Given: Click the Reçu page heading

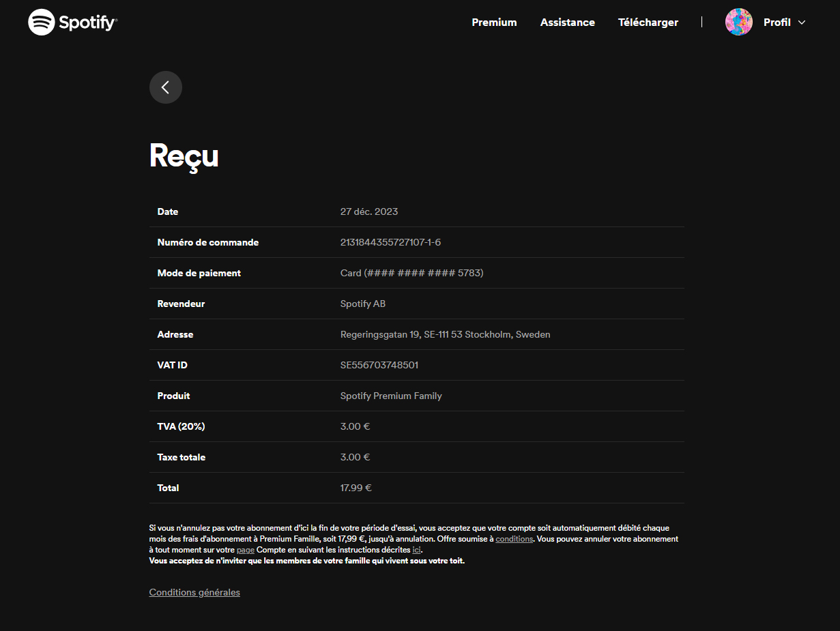Looking at the screenshot, I should click(184, 156).
